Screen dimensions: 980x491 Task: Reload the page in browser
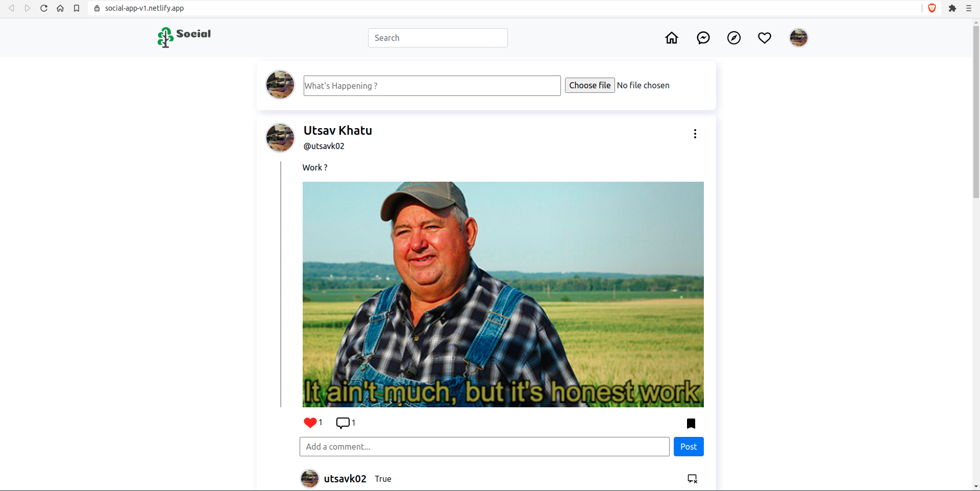tap(44, 8)
